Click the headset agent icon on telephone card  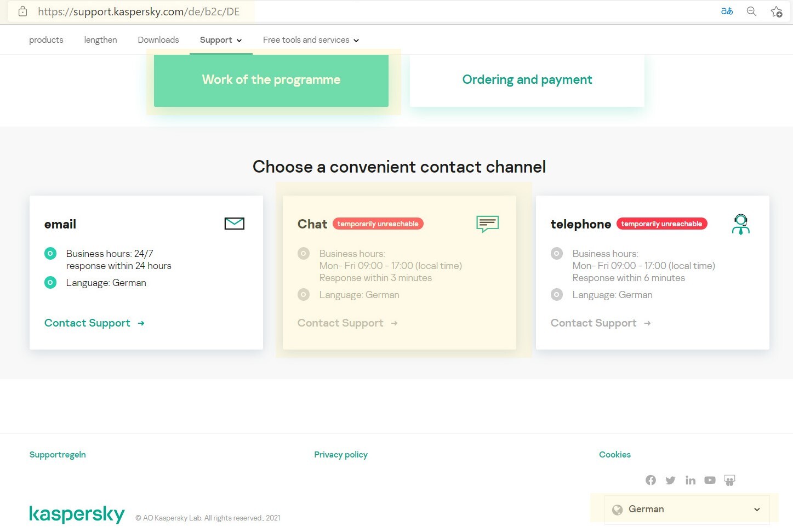coord(740,224)
